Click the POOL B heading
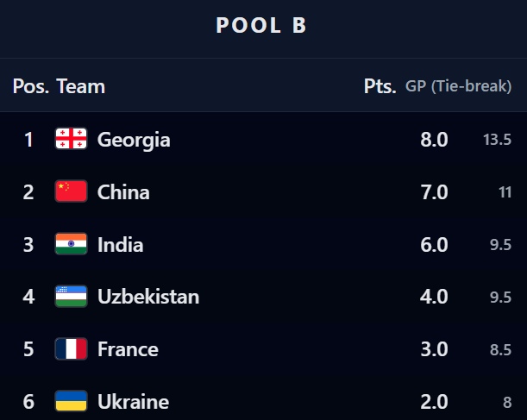The width and height of the screenshot is (527, 420). tap(261, 26)
